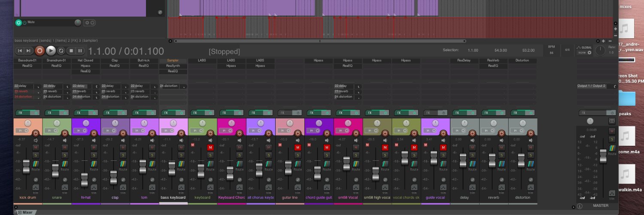Open project info icon beside MASTER

pos(580,206)
